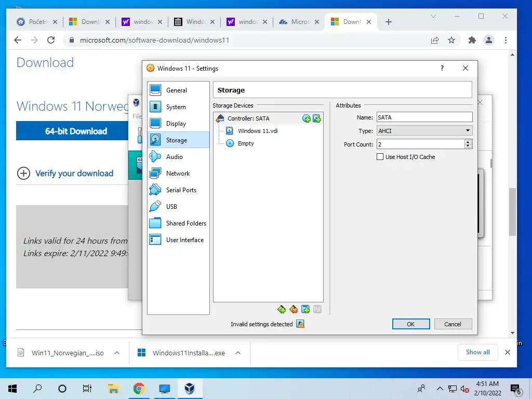Open Windows Start menu
This screenshot has height=399, width=532.
coord(12,389)
